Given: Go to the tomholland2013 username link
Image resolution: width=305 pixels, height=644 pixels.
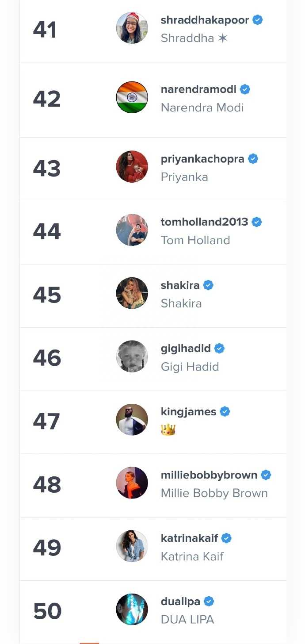Looking at the screenshot, I should point(204,222).
